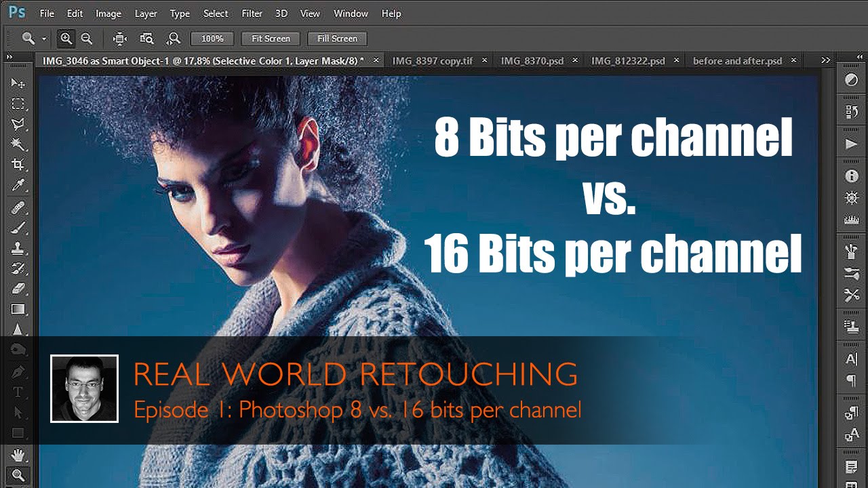Select the History Brush tool
Viewport: 868px width, 488px height.
coord(18,269)
